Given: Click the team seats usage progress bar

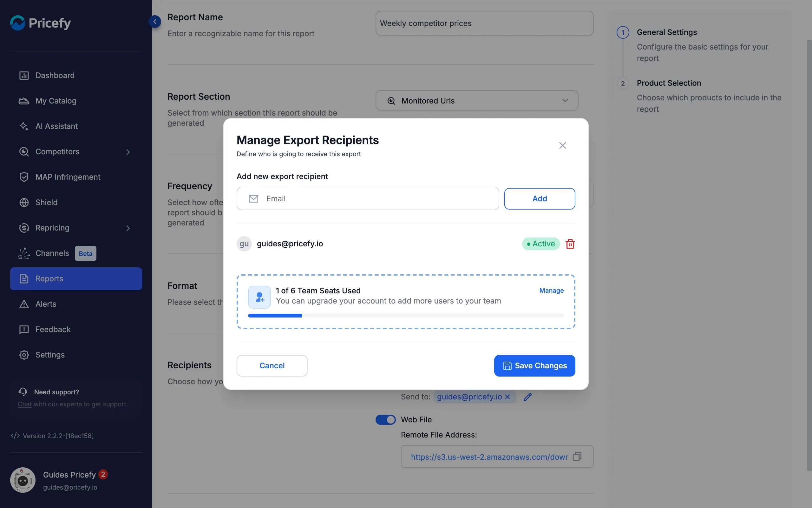Looking at the screenshot, I should (x=406, y=316).
